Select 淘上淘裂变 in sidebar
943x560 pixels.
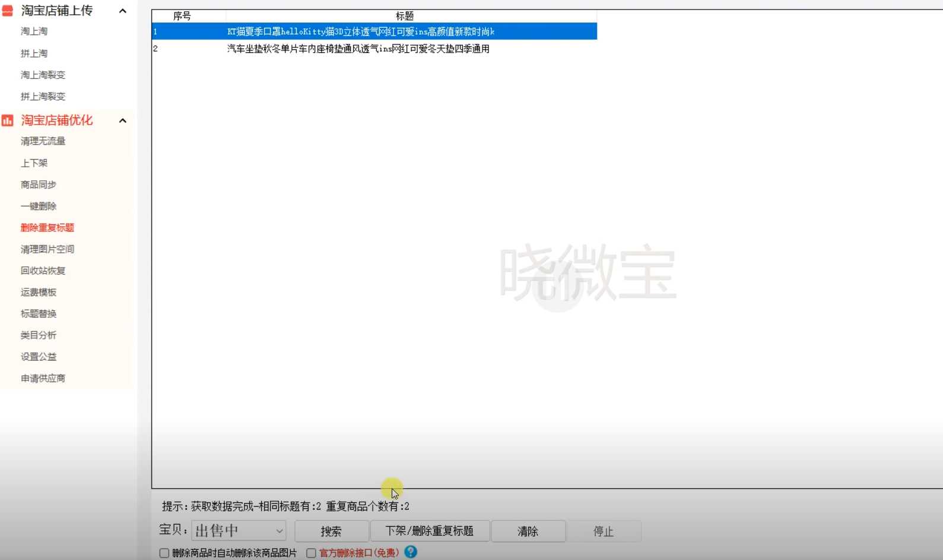(43, 75)
